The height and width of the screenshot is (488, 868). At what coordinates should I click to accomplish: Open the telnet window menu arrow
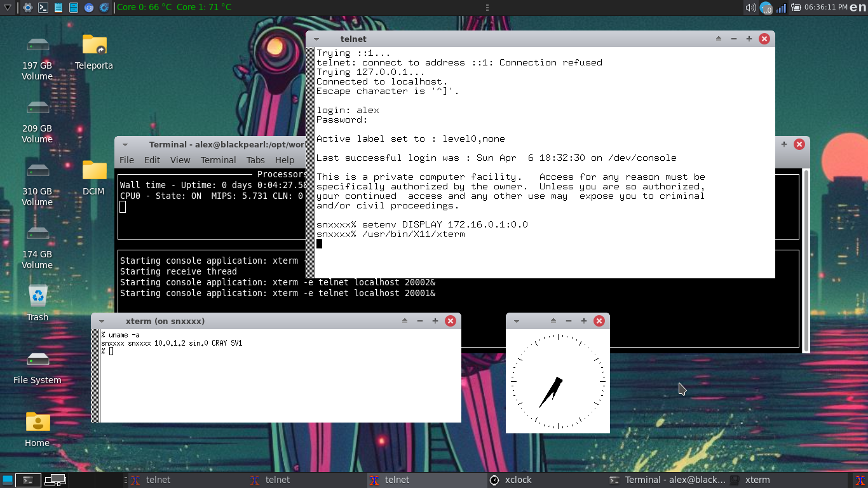pyautogui.click(x=316, y=39)
